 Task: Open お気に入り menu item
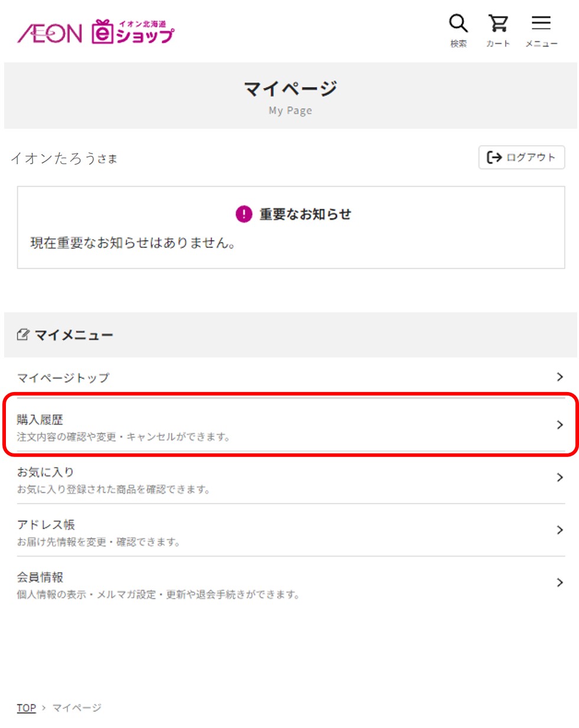[x=291, y=478]
